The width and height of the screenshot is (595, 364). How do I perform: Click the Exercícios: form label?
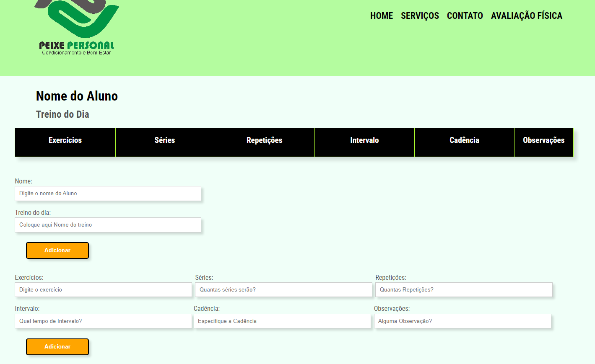coord(29,278)
